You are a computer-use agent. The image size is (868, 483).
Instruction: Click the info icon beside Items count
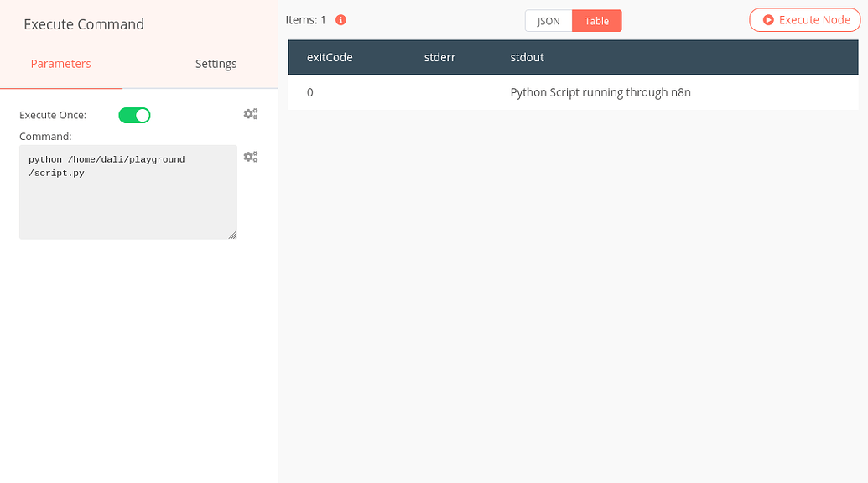(x=340, y=19)
